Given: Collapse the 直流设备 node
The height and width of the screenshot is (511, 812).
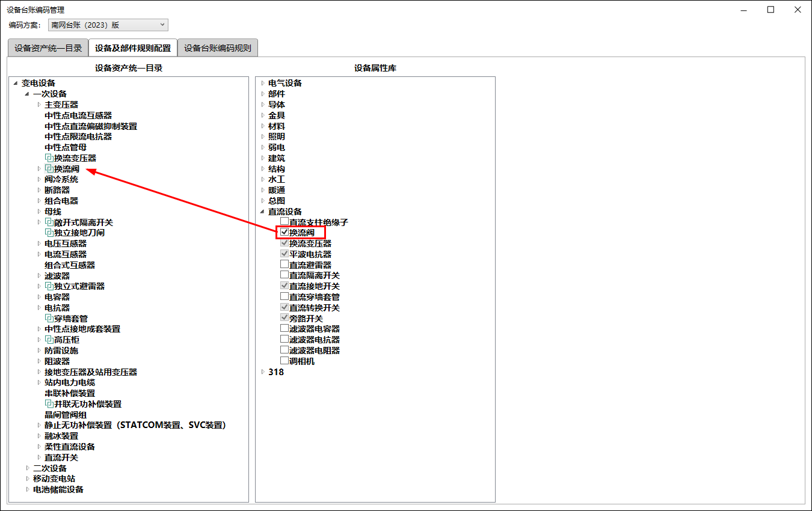Looking at the screenshot, I should 263,212.
